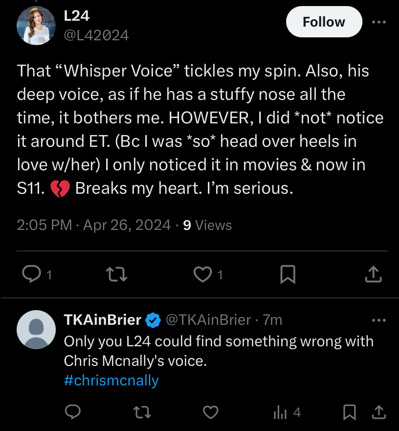Repost TKAinBrier's comment
The image size is (399, 431).
pyautogui.click(x=142, y=412)
